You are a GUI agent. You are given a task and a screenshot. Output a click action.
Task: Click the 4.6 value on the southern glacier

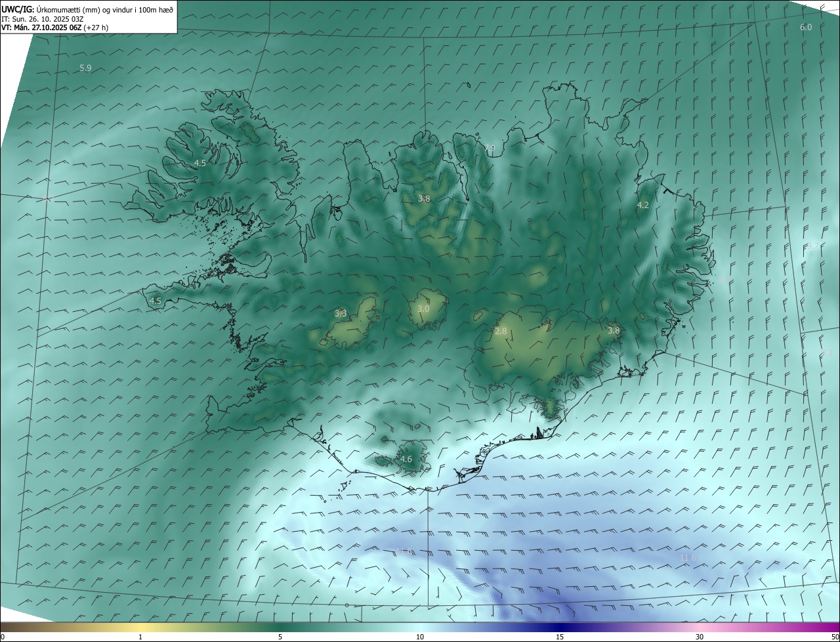click(406, 460)
